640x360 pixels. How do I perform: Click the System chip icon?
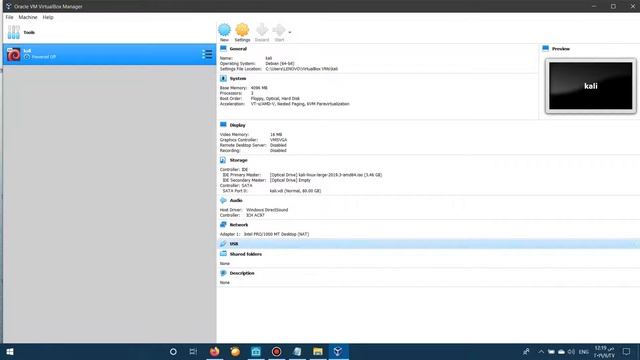click(223, 78)
